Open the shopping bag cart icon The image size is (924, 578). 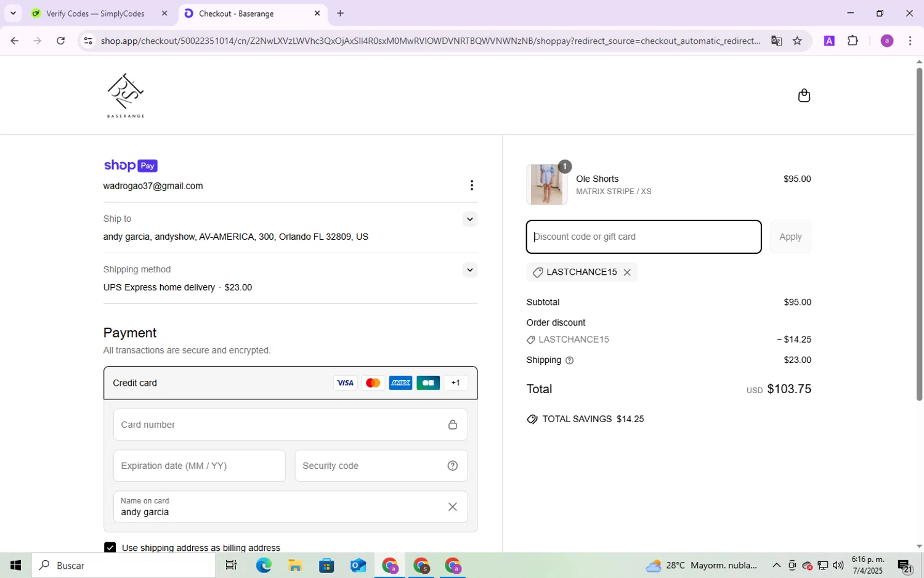pyautogui.click(x=804, y=96)
